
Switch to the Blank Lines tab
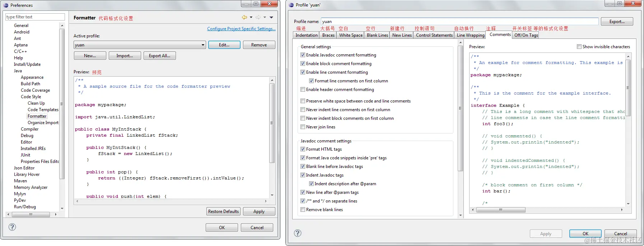377,35
